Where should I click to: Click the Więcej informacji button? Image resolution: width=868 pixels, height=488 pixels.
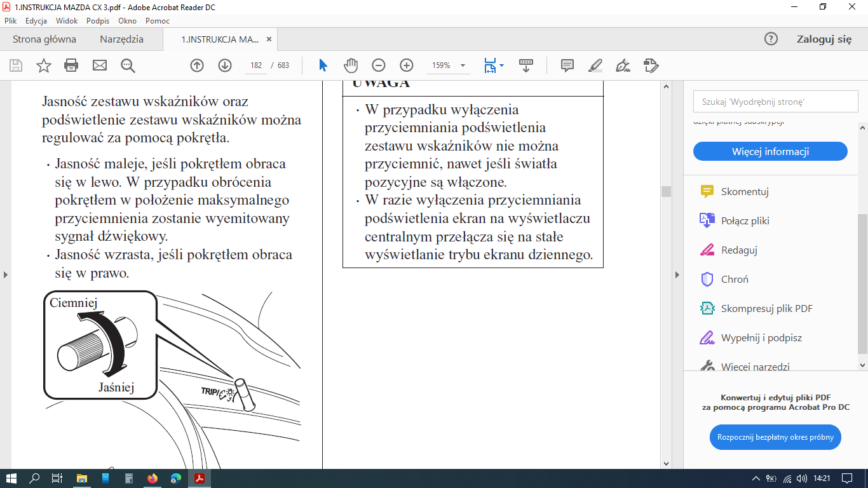pos(770,151)
